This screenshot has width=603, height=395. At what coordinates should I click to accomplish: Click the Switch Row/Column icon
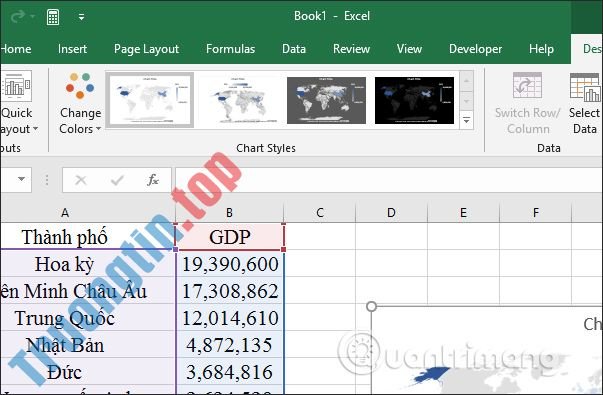[x=528, y=85]
